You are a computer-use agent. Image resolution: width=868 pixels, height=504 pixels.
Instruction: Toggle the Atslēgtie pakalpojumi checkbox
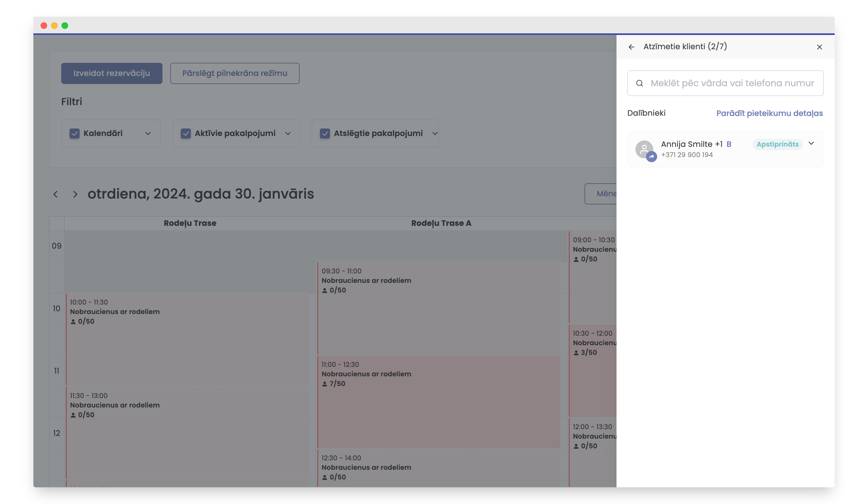coord(325,134)
